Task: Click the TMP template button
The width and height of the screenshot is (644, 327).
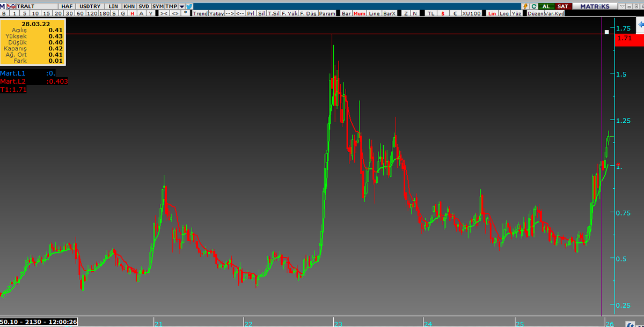Action: (171, 6)
